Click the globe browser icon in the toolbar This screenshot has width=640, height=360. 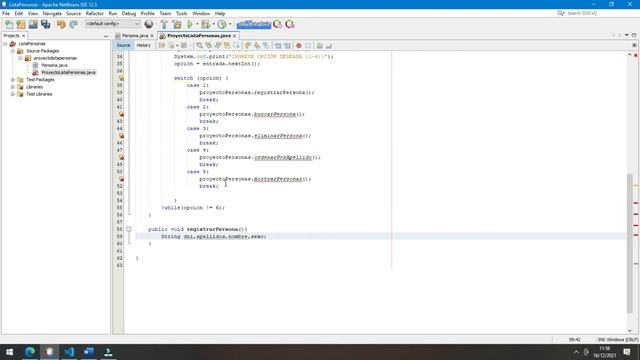(x=149, y=24)
